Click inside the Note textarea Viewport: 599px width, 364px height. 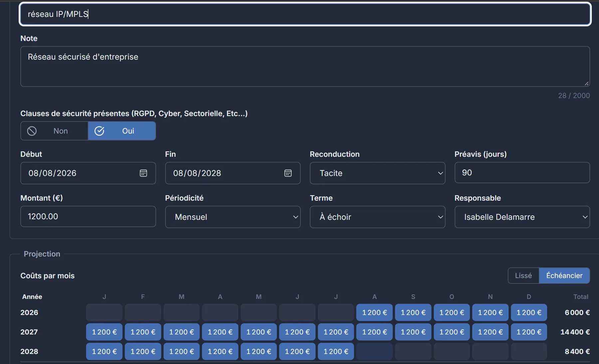(x=305, y=66)
